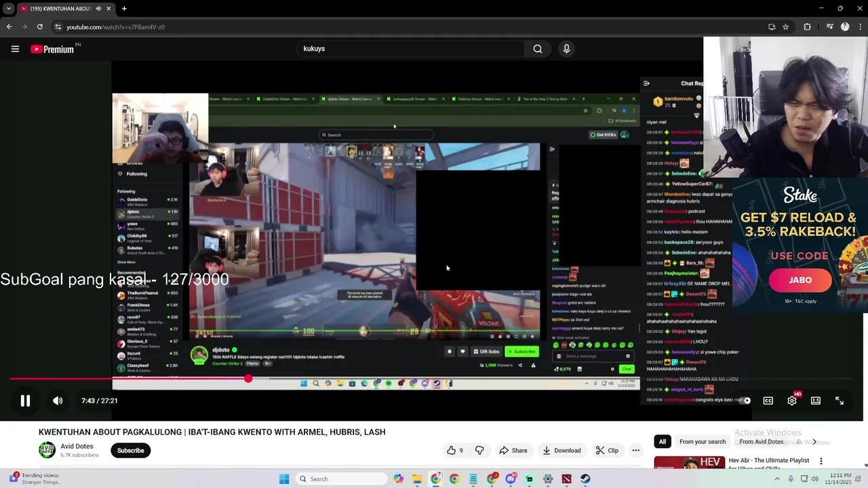Go to YouTube Premium home logo
The width and height of the screenshot is (868, 488).
coord(53,49)
